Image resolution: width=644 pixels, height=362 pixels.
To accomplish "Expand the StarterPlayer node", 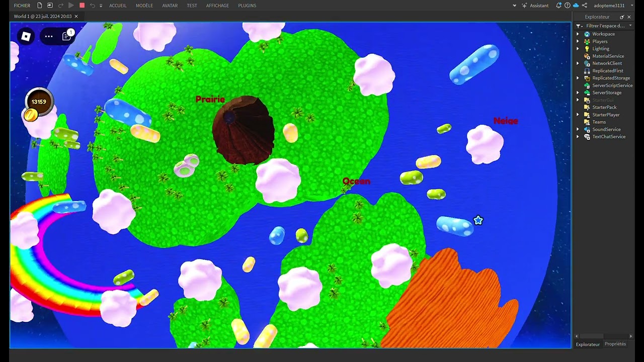I will point(578,115).
